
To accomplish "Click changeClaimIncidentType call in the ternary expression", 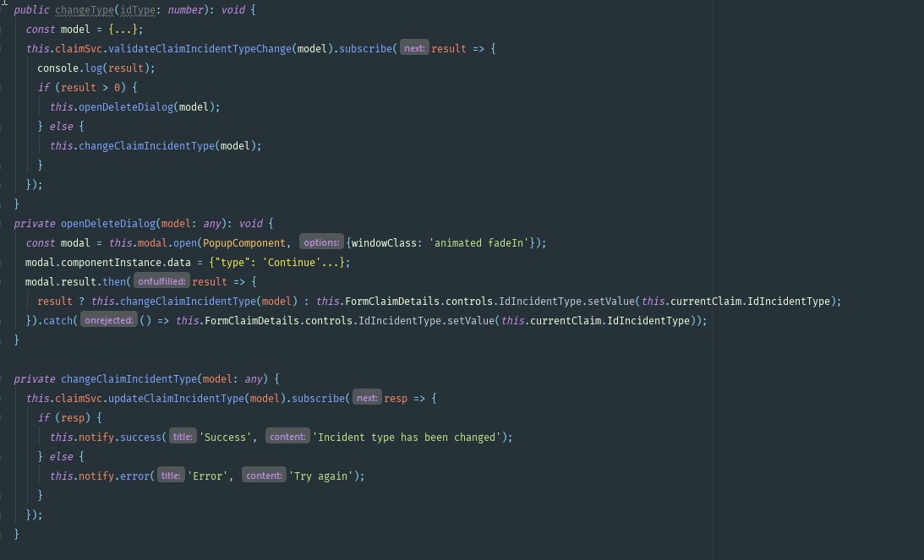I will tap(188, 302).
